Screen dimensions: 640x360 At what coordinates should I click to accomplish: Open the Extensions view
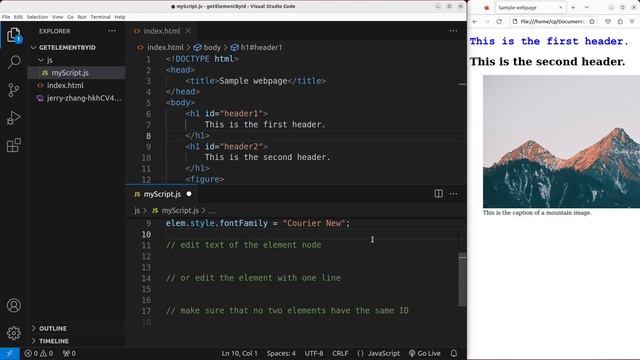(14, 145)
